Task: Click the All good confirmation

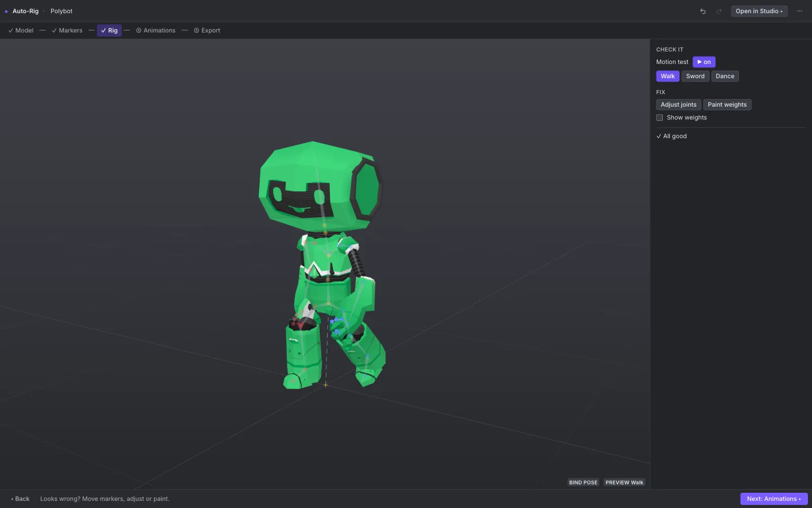Action: 671,136
